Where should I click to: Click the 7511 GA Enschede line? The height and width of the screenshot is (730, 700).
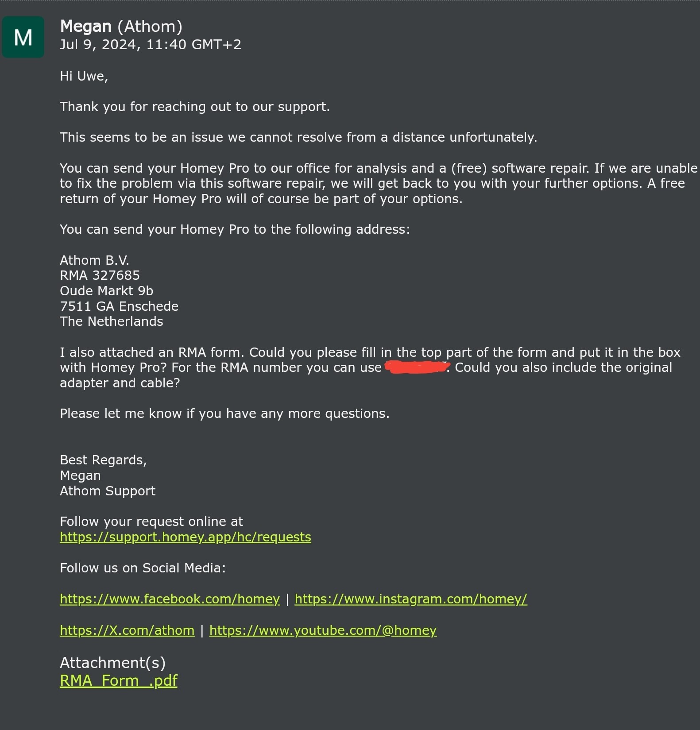(x=119, y=306)
